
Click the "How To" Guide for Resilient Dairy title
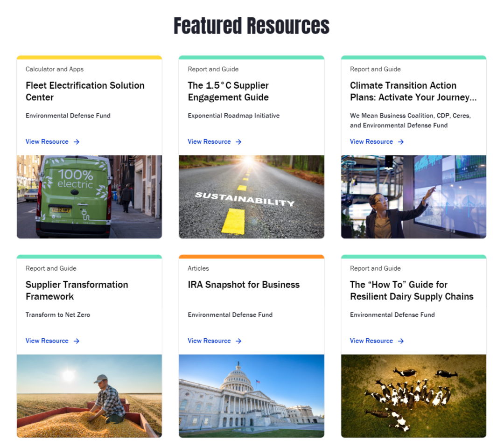[412, 291]
